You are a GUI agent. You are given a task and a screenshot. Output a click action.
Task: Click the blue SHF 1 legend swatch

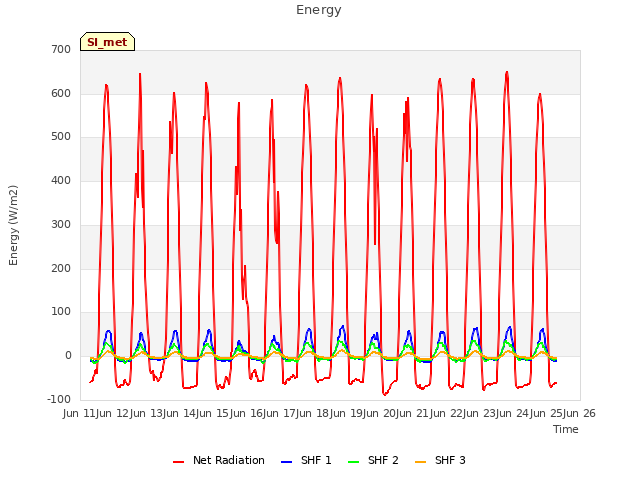coord(287,462)
